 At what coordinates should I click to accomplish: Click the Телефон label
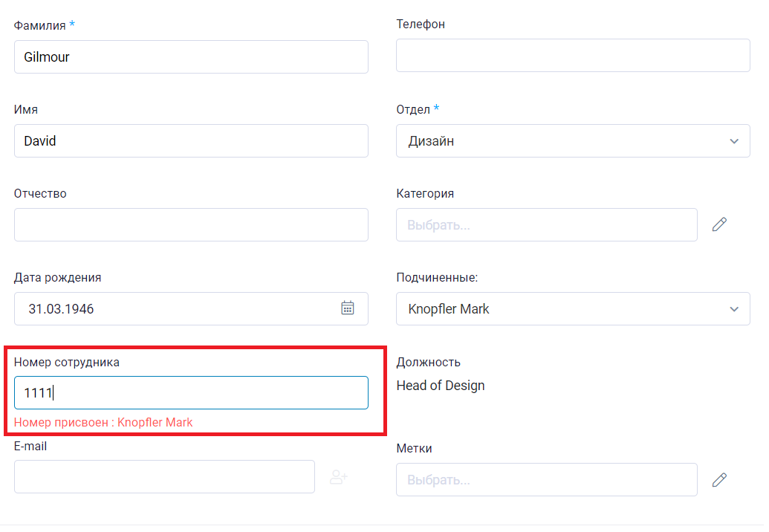tap(421, 24)
